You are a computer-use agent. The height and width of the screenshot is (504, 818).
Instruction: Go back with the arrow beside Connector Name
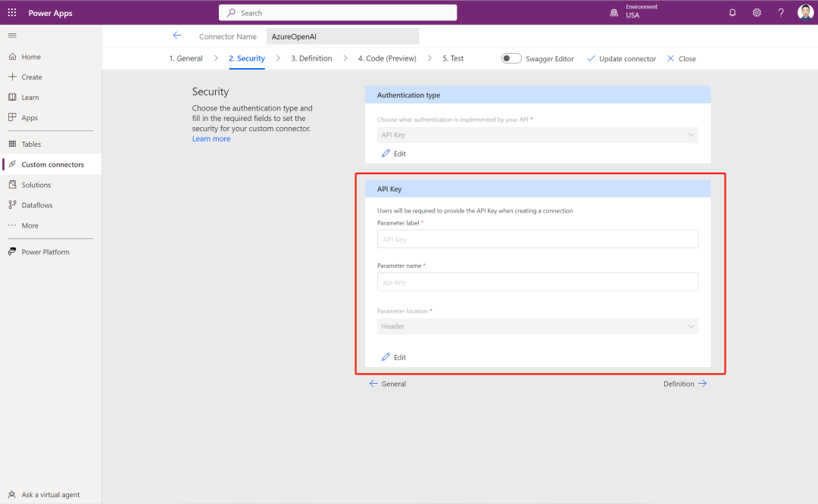[176, 36]
